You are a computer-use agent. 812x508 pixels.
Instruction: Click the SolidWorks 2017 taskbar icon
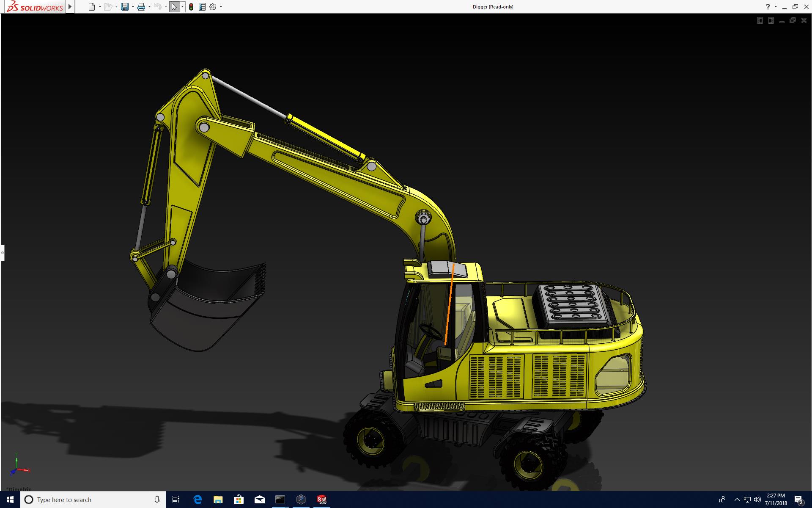pyautogui.click(x=322, y=500)
